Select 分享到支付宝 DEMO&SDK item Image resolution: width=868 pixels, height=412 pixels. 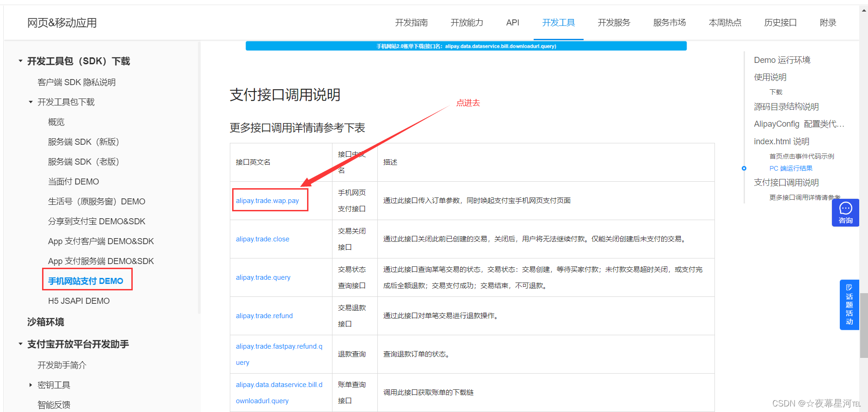coord(97,221)
